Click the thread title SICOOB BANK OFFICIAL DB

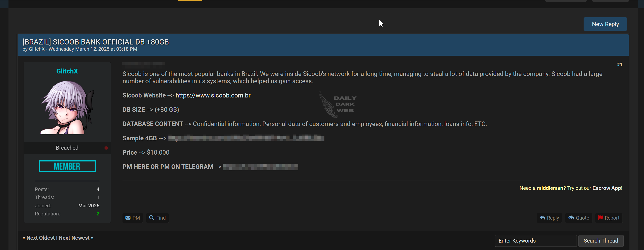(95, 42)
